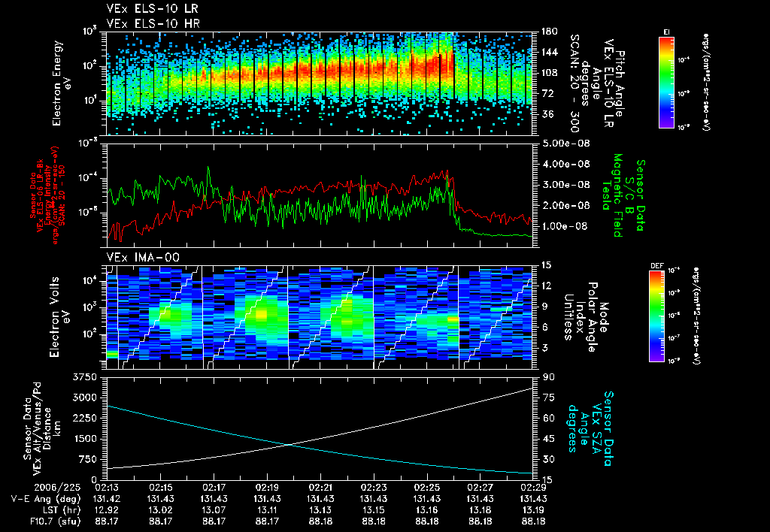Viewport: 770px width, 532px height.
Task: Click the 'Electron Volts eV' axis label
Action: 59,317
